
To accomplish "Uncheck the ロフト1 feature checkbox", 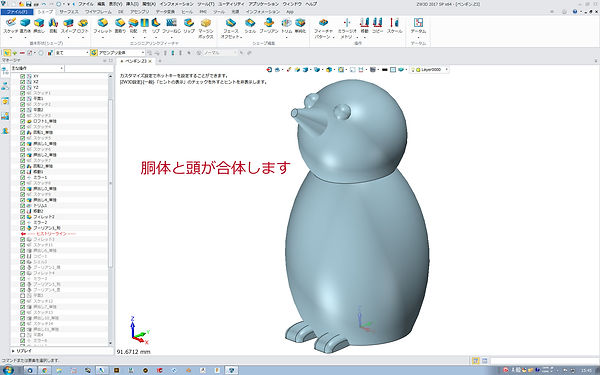I will pyautogui.click(x=23, y=121).
